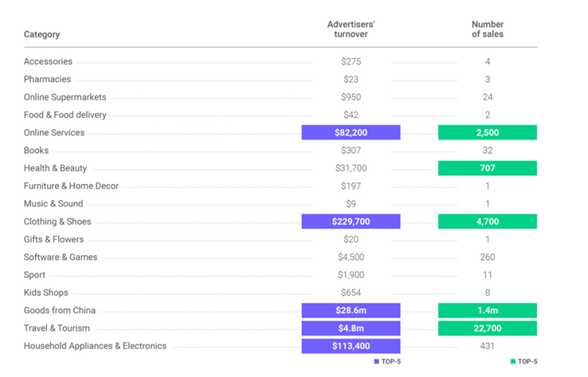
Task: Click the 11 sales value
Action: (x=488, y=275)
